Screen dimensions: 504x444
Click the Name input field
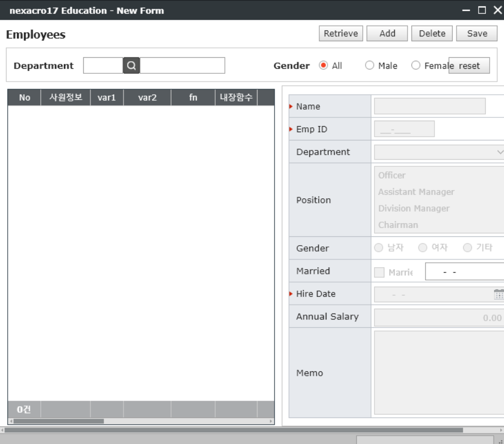click(430, 106)
